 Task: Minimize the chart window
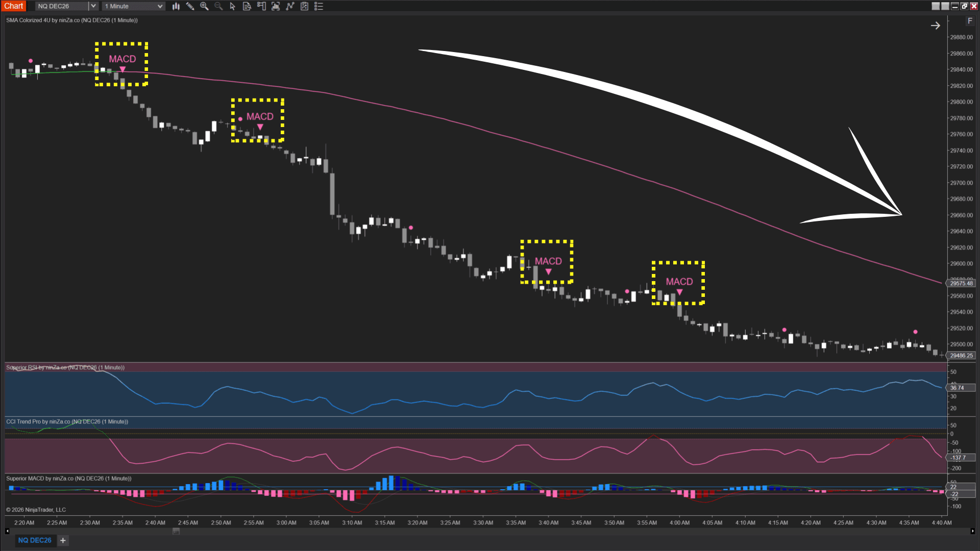[954, 6]
